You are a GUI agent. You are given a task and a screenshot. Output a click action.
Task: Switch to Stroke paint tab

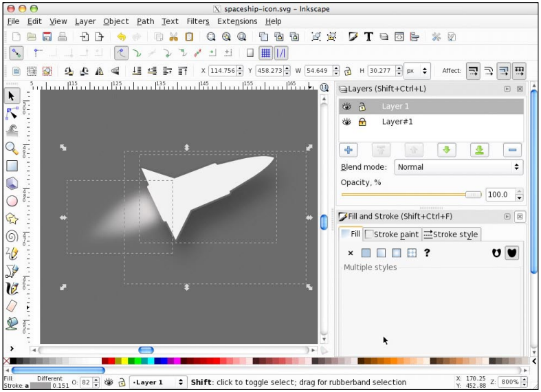coord(393,235)
